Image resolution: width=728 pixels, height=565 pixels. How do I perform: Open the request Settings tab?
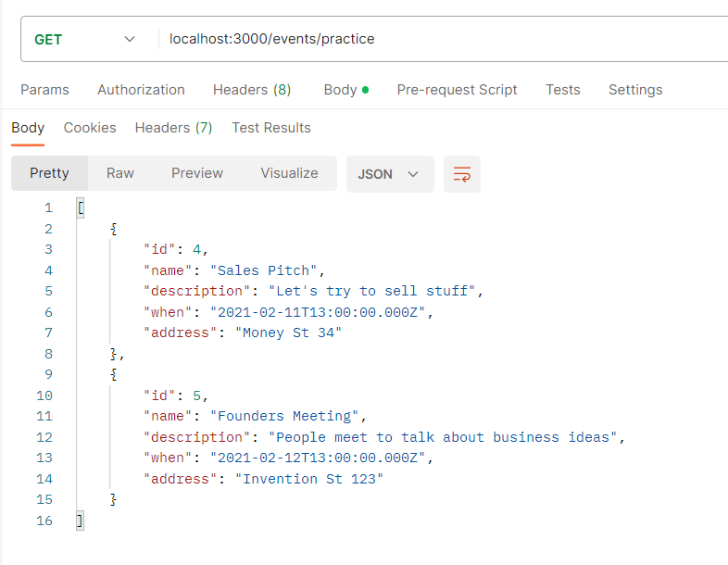point(634,90)
